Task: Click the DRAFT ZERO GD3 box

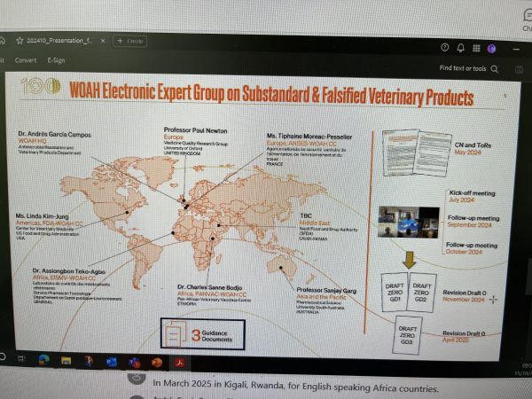Action: click(407, 335)
